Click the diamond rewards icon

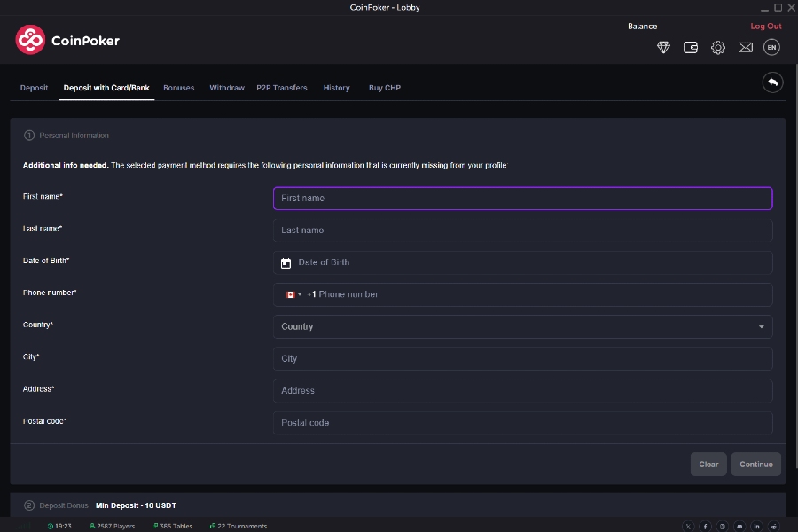[663, 48]
